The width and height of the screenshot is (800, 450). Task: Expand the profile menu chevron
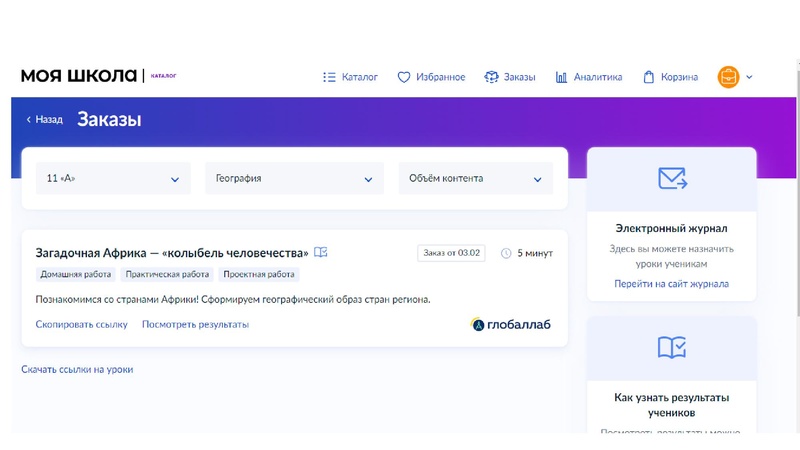pyautogui.click(x=750, y=77)
